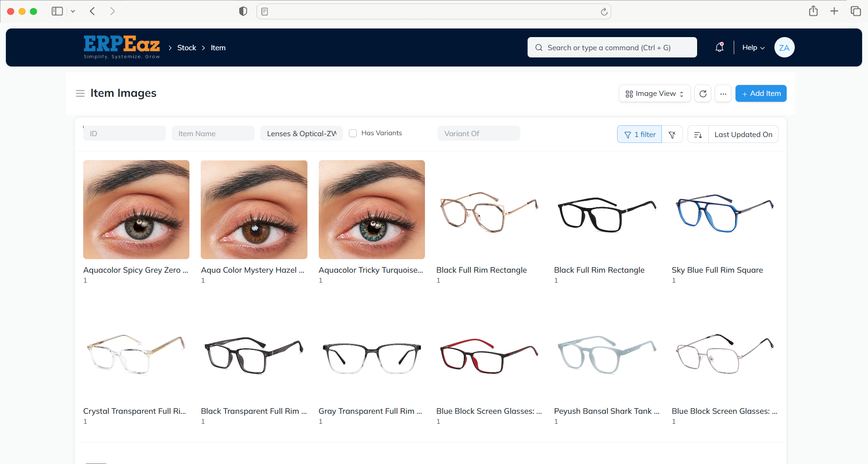The image size is (868, 464).
Task: Clear filters using the filter-x icon
Action: pos(672,134)
